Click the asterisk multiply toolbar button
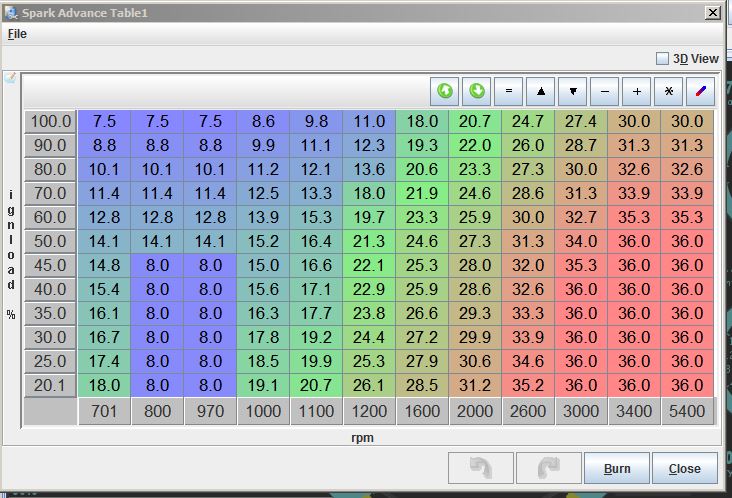 pos(669,91)
